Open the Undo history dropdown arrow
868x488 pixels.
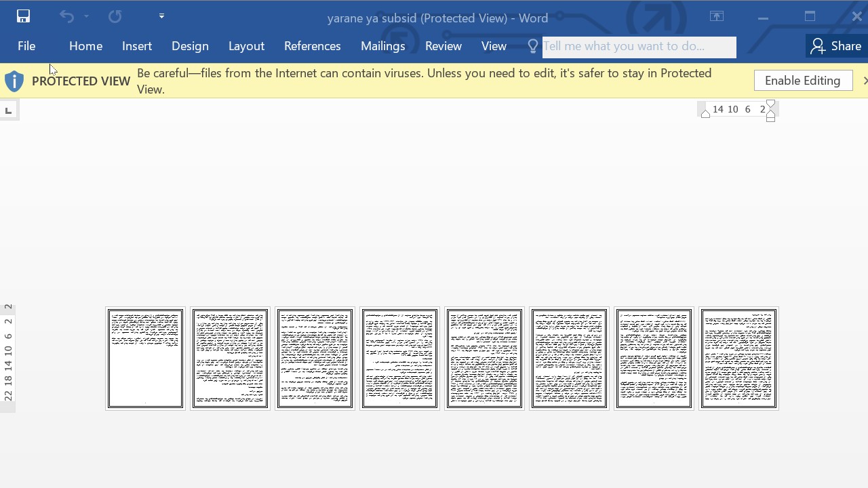coord(86,16)
